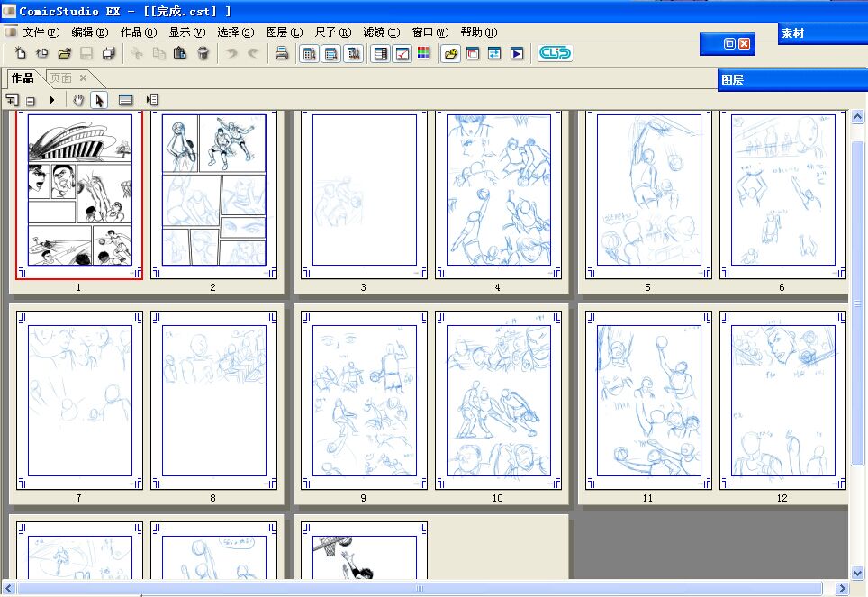Click the horizontal scrollbar left arrow
This screenshot has height=597, width=868.
coord(9,589)
